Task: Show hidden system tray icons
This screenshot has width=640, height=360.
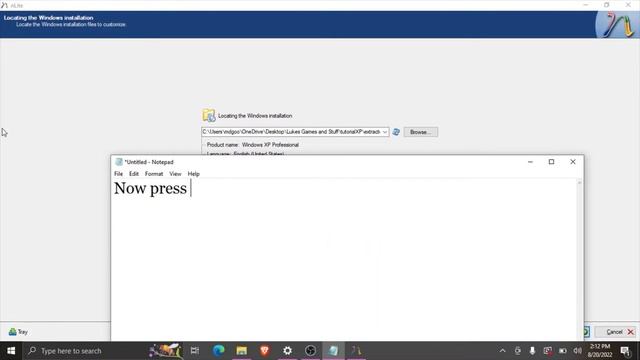Action: [x=502, y=351]
